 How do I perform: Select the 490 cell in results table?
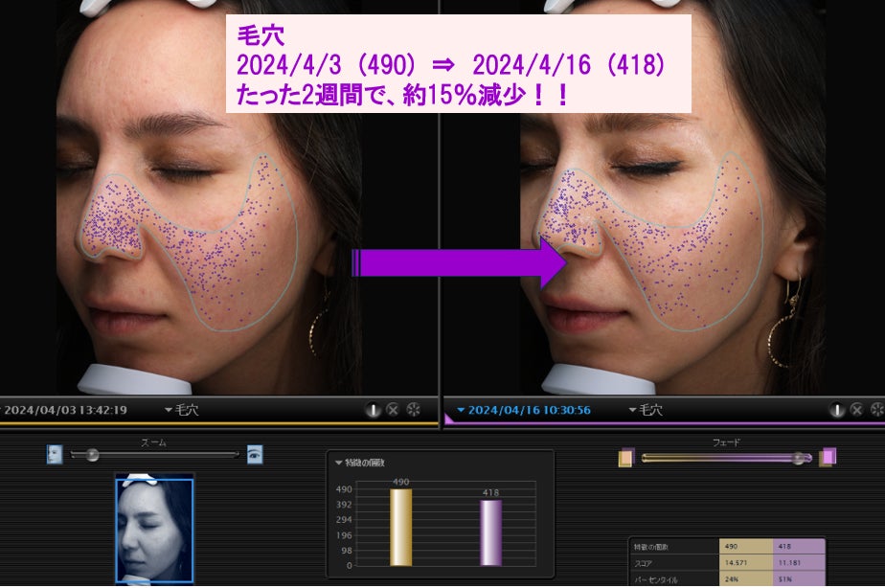coord(746,547)
